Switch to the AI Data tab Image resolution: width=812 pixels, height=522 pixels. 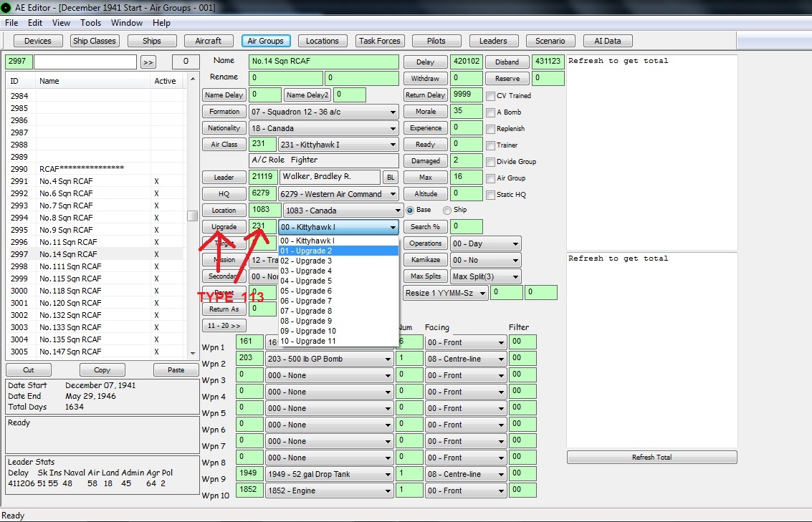pos(608,41)
